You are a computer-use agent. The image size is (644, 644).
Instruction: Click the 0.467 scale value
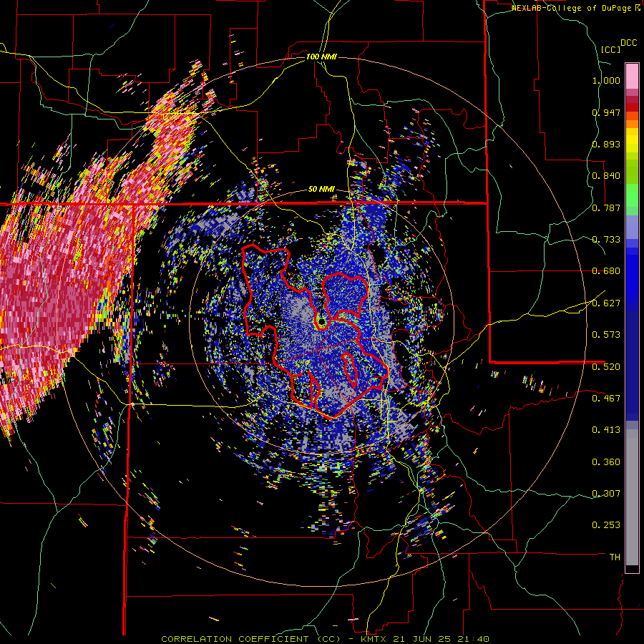[x=606, y=399]
